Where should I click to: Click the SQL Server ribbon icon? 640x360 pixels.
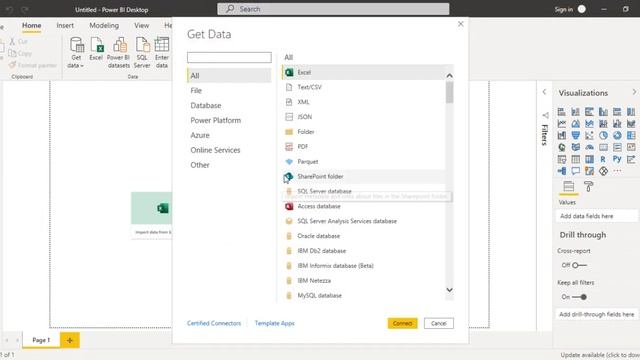pyautogui.click(x=142, y=52)
